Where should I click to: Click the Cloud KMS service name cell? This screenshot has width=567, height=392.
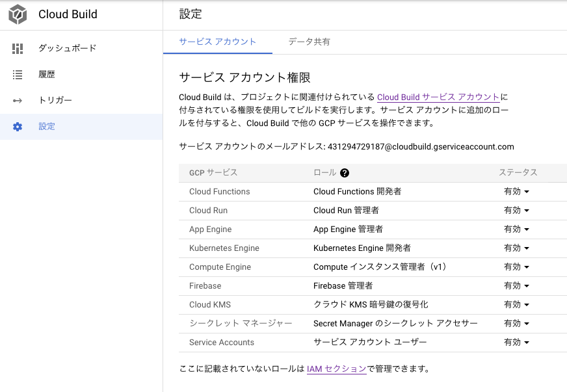tap(210, 304)
